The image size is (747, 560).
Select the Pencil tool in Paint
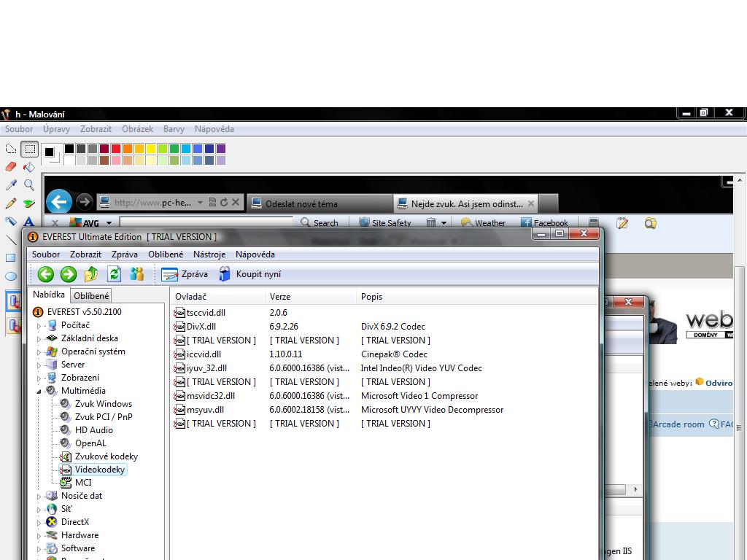[x=11, y=203]
